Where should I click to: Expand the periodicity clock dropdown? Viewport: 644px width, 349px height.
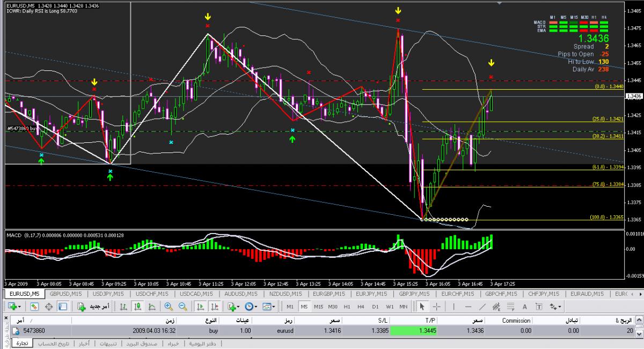251,307
